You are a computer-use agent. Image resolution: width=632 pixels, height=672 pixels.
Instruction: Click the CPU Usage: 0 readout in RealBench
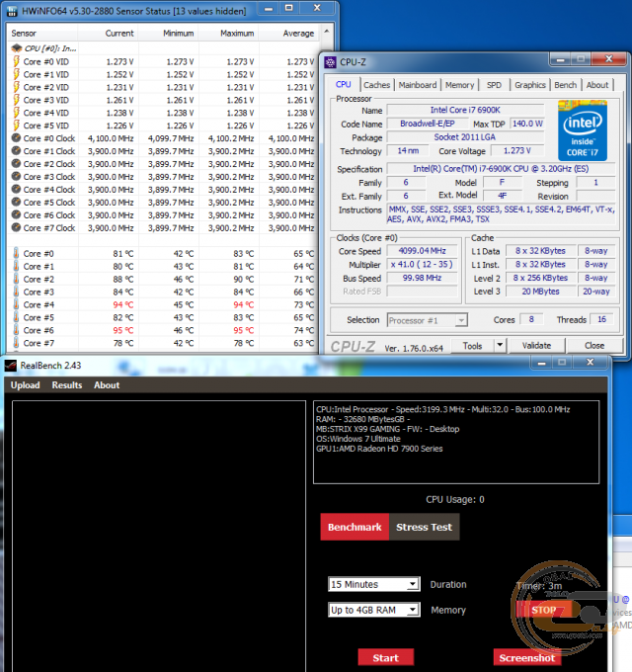click(x=454, y=499)
